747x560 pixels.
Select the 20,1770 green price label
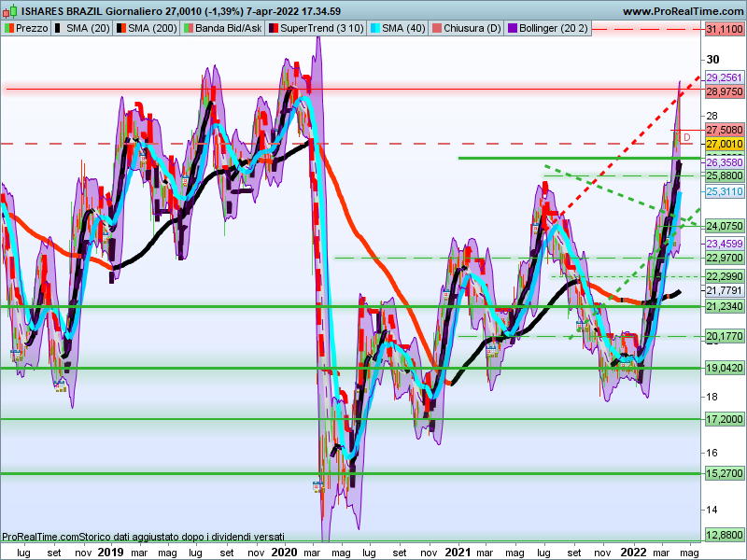click(x=725, y=337)
